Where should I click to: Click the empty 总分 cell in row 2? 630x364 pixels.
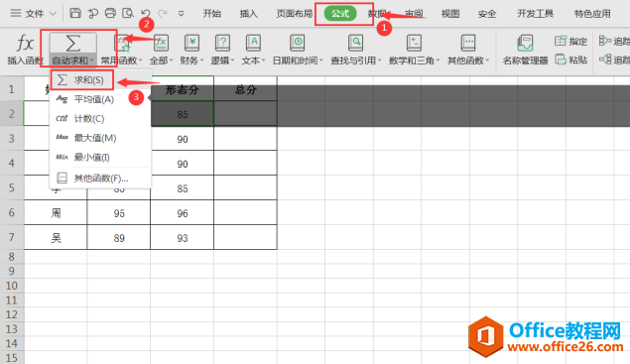tap(245, 114)
